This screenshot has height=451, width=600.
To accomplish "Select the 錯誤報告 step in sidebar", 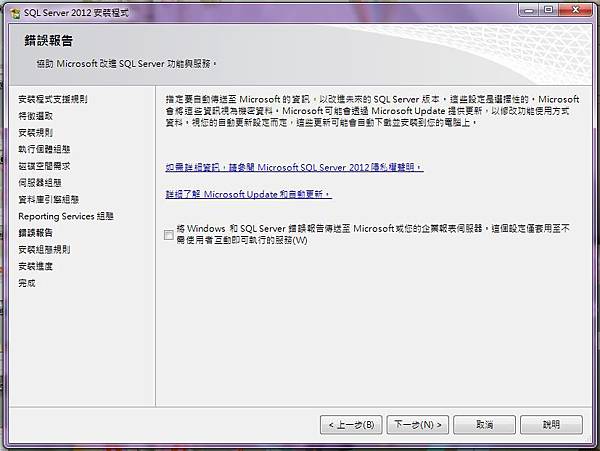I will (36, 233).
